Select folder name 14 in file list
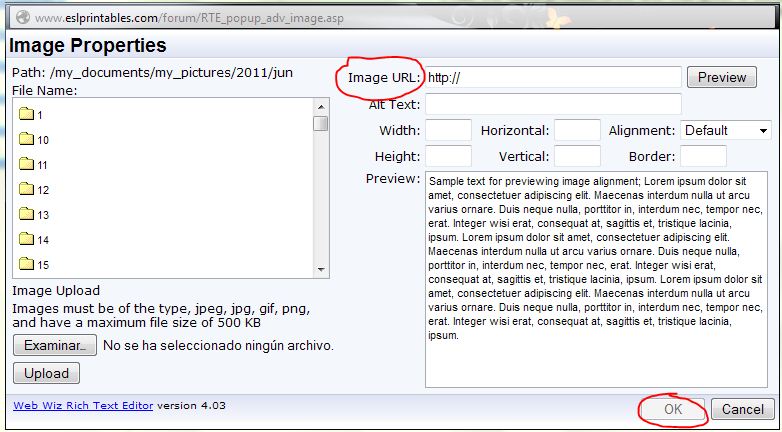Screen dimensions: 782x432 (43, 240)
